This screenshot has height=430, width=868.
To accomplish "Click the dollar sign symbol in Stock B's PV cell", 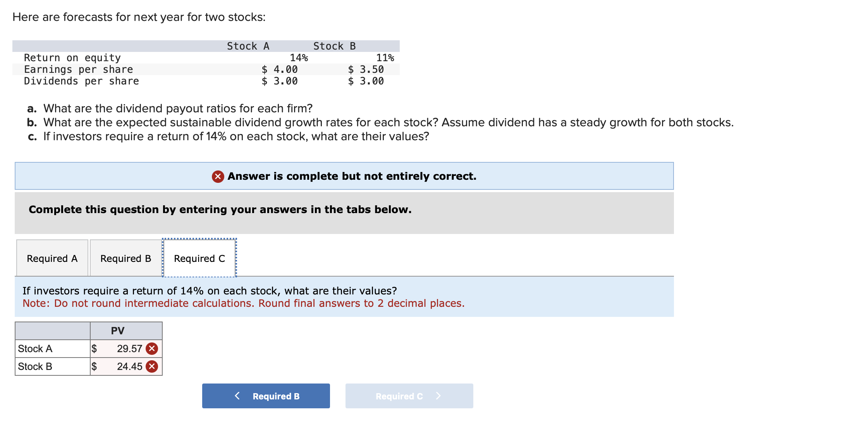I will [x=94, y=366].
